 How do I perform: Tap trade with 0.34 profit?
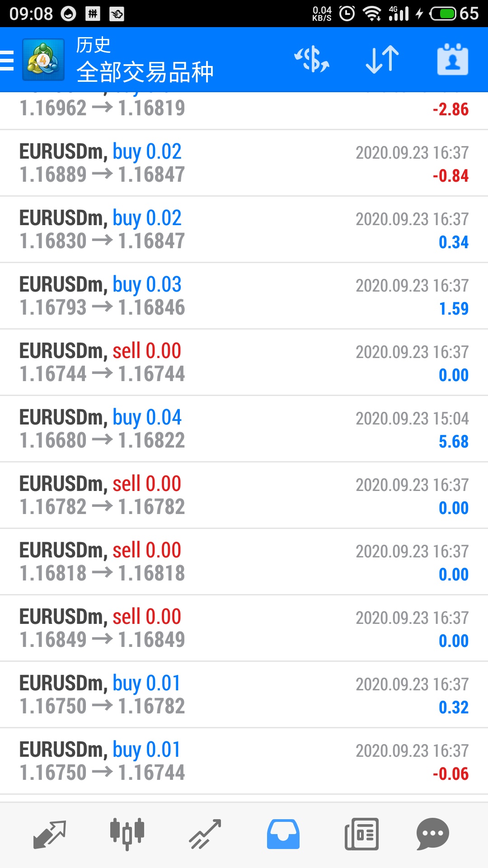[x=244, y=230]
